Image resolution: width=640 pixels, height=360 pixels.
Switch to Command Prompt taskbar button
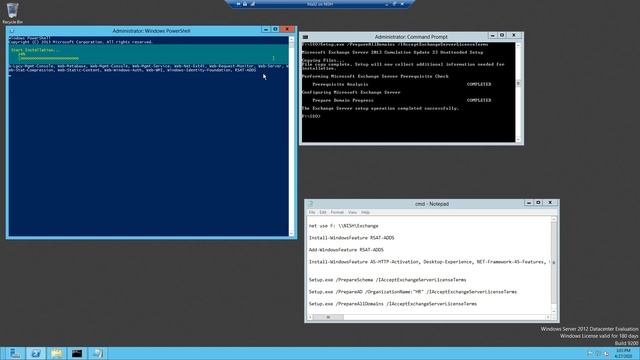click(77, 353)
